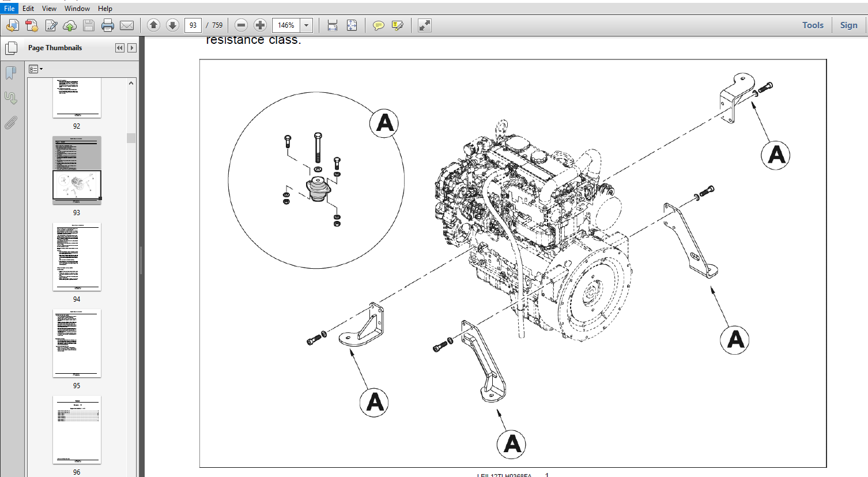
Task: Click the Page Thumbnails panel icon
Action: coord(11,48)
